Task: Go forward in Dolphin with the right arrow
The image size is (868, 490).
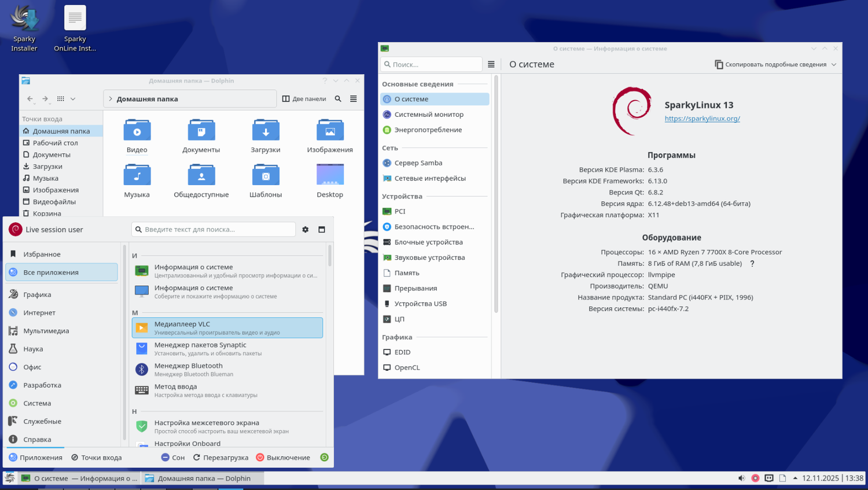Action: coord(45,99)
